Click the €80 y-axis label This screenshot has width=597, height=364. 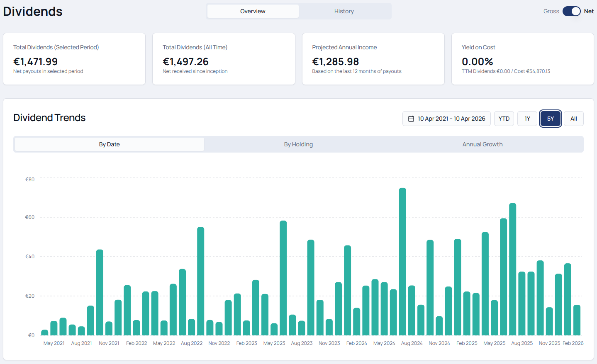30,180
